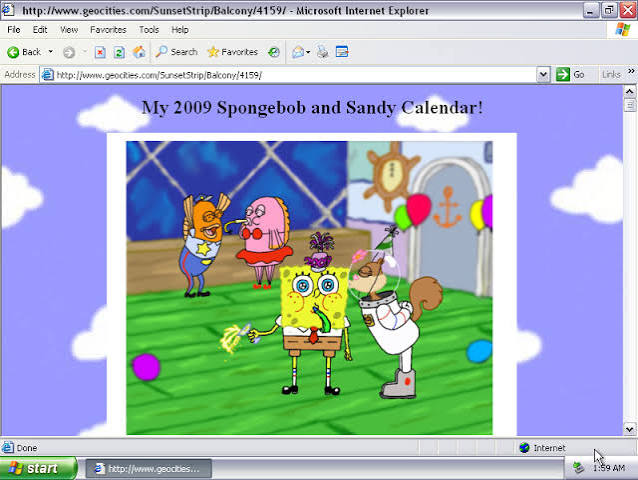Open the File menu
638x480 pixels.
coord(13,30)
